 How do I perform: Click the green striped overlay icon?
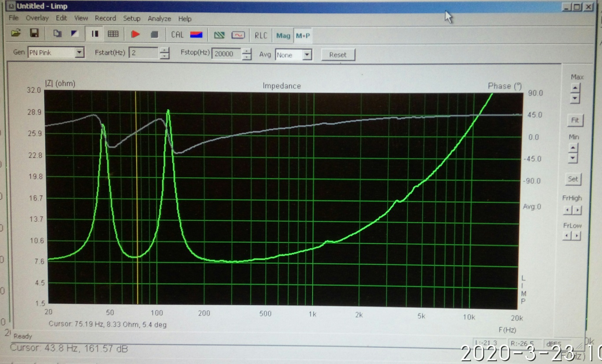[x=219, y=35]
